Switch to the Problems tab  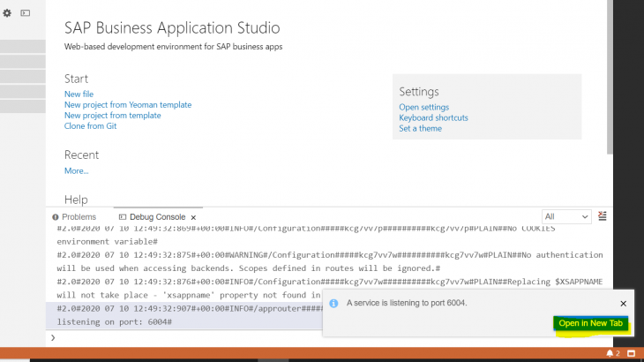coord(74,217)
